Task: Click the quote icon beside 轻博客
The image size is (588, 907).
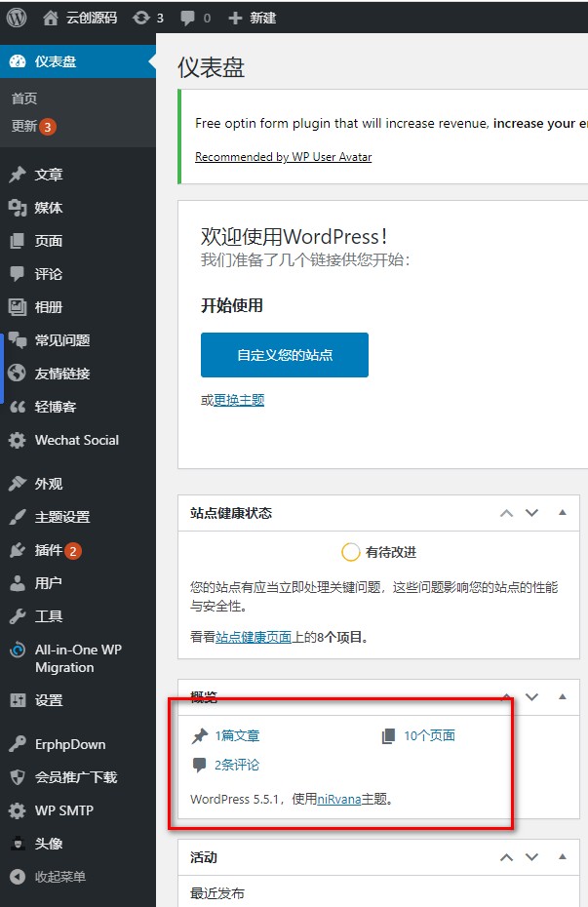Action: [18, 407]
